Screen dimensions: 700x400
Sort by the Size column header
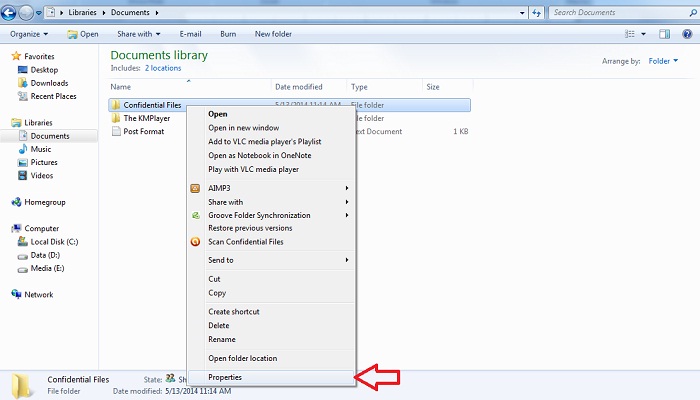click(x=447, y=87)
